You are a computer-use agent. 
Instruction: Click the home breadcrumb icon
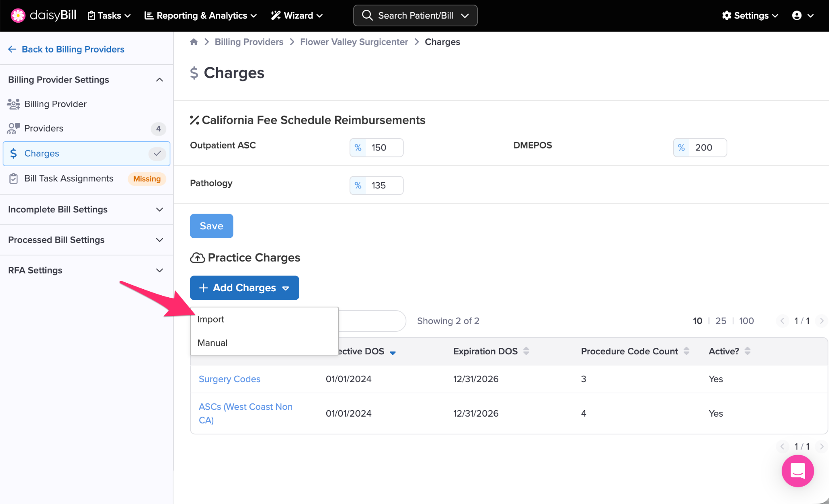pyautogui.click(x=193, y=42)
